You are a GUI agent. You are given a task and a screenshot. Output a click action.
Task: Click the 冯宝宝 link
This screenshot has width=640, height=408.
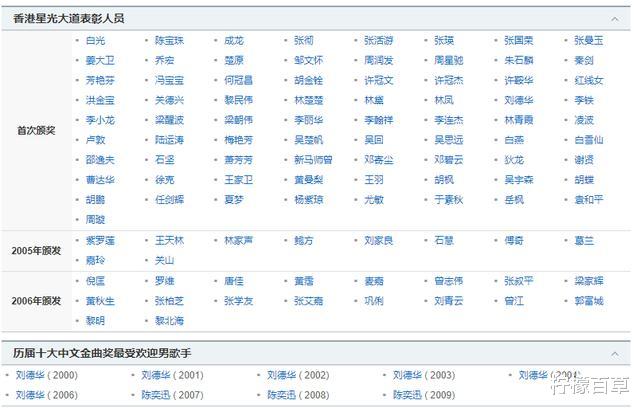pos(169,80)
